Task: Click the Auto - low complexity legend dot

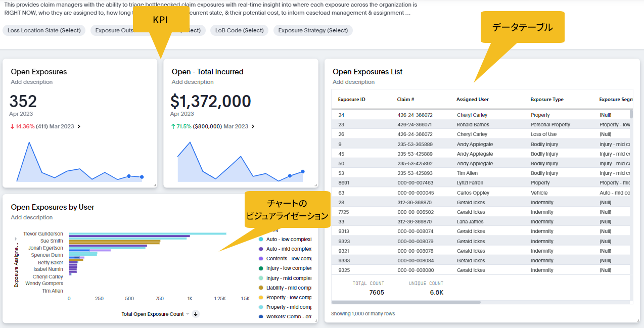Action: click(x=261, y=239)
